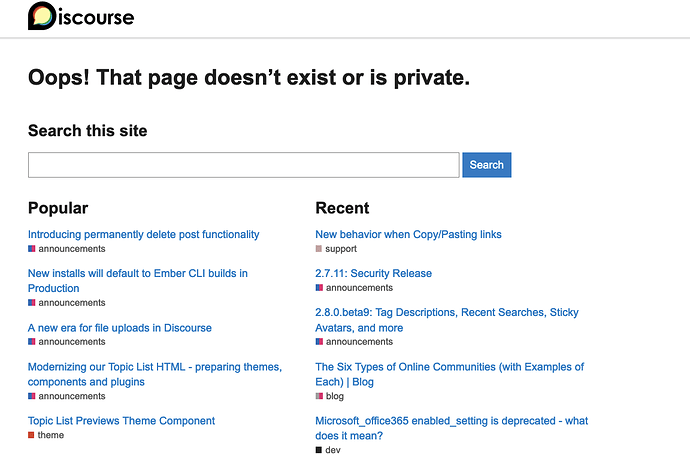690x455 pixels.
Task: Click the support category color badge
Action: (319, 249)
